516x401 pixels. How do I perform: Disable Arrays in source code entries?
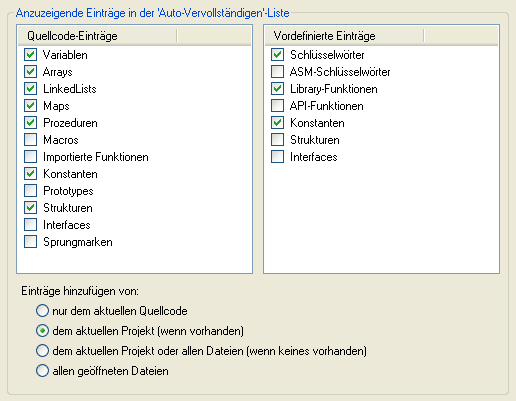(x=30, y=72)
